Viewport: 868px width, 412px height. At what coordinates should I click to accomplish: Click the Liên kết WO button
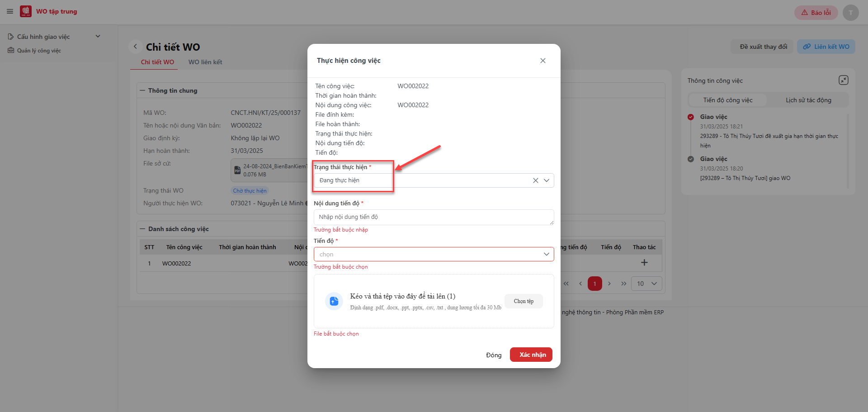pos(826,47)
